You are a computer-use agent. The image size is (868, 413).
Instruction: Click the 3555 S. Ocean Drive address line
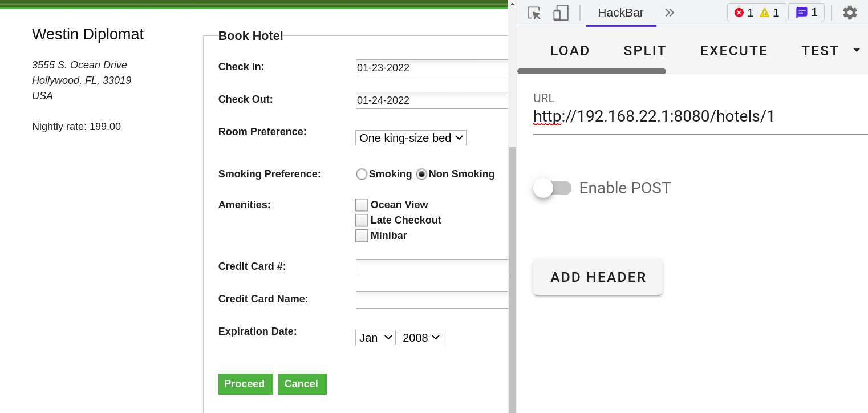(x=79, y=65)
